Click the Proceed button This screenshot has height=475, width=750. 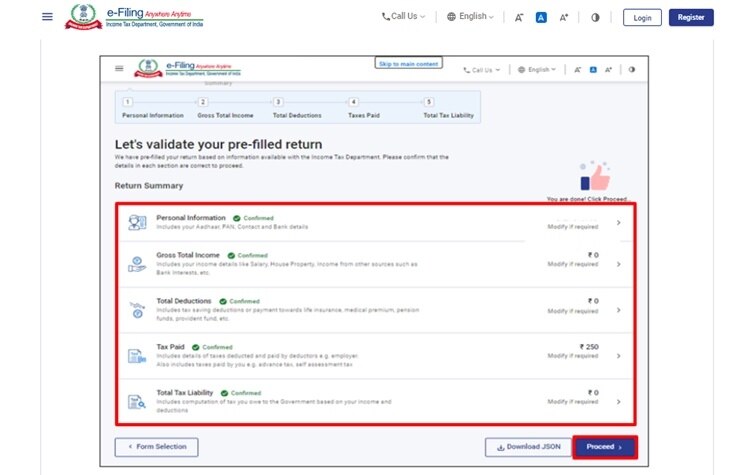(605, 447)
